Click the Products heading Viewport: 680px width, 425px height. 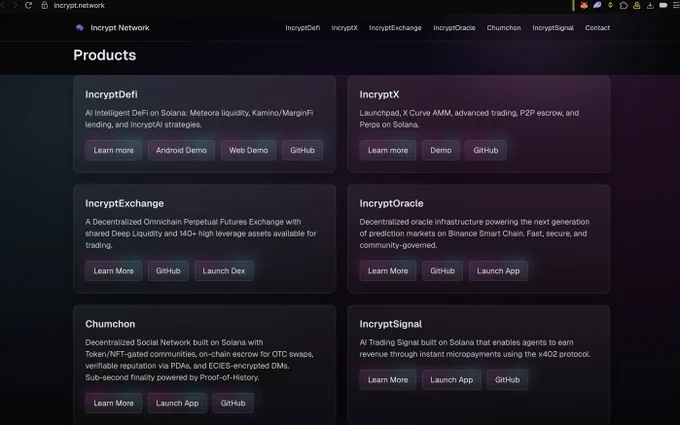click(x=105, y=55)
